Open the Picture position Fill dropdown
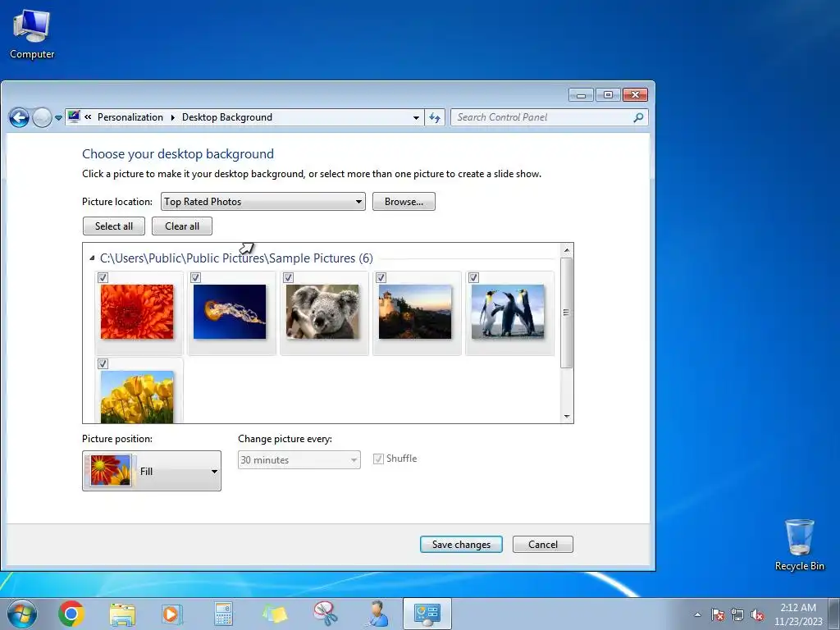The height and width of the screenshot is (630, 840). tap(152, 471)
